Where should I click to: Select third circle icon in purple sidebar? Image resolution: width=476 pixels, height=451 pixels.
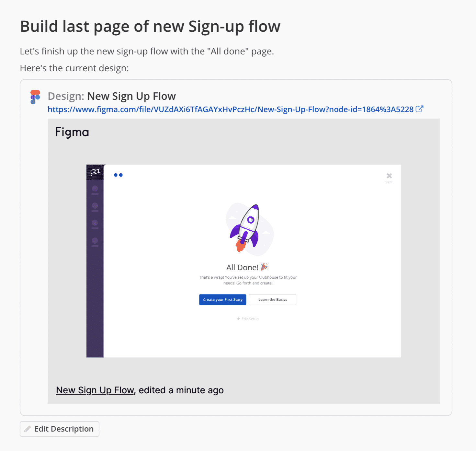pyautogui.click(x=95, y=223)
